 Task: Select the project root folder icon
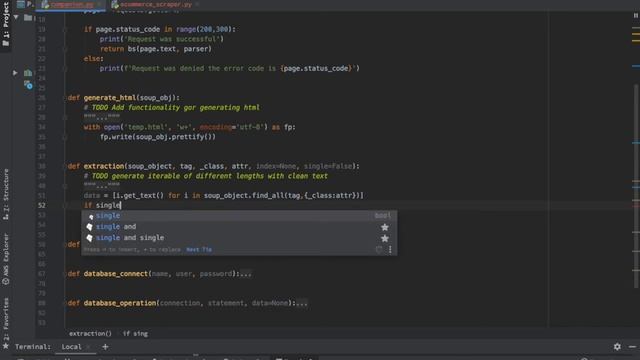click(28, 17)
